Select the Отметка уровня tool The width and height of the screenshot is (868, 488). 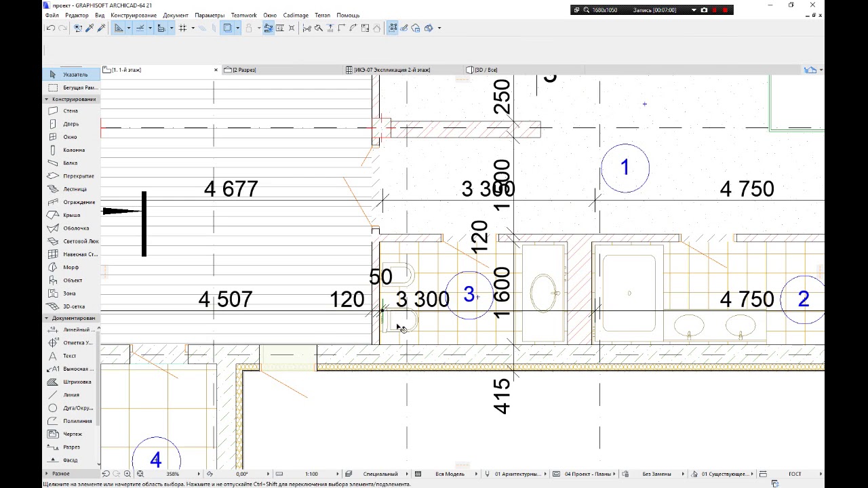tap(71, 342)
